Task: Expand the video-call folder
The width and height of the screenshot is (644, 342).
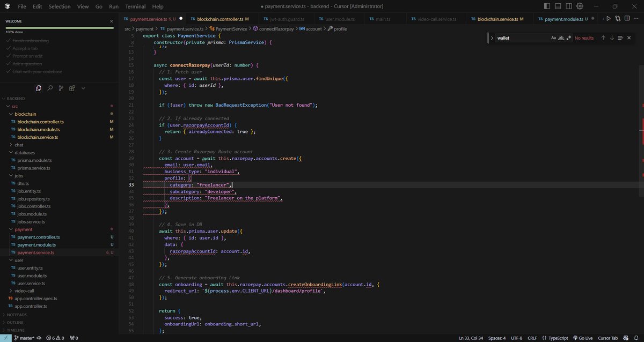Action: tap(58, 291)
